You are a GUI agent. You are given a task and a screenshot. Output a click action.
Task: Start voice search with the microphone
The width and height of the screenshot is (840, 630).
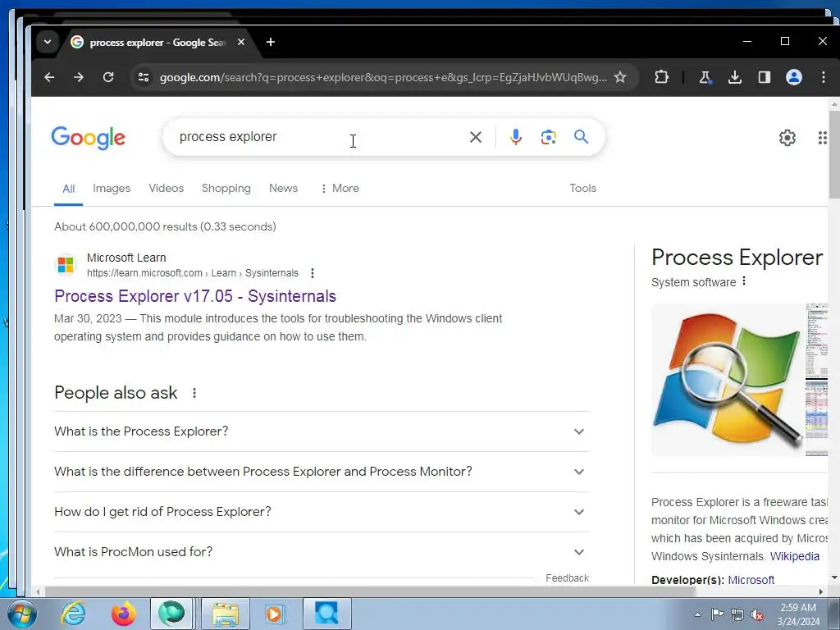pyautogui.click(x=516, y=137)
